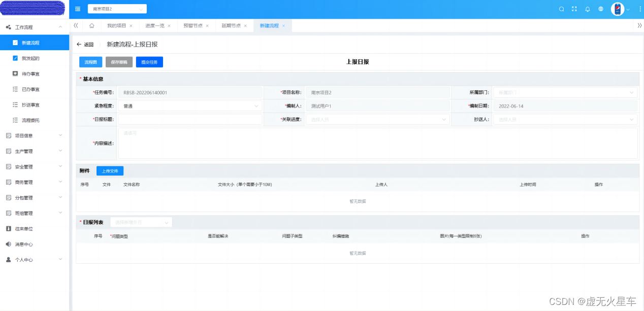Focus the 内容描述 text area

pos(378,143)
